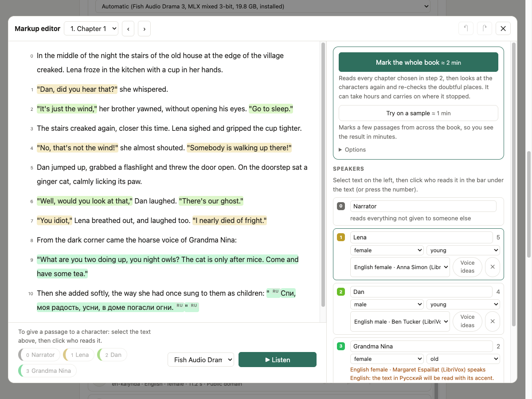Open Dan's gender dropdown
The image size is (532, 399).
(387, 305)
